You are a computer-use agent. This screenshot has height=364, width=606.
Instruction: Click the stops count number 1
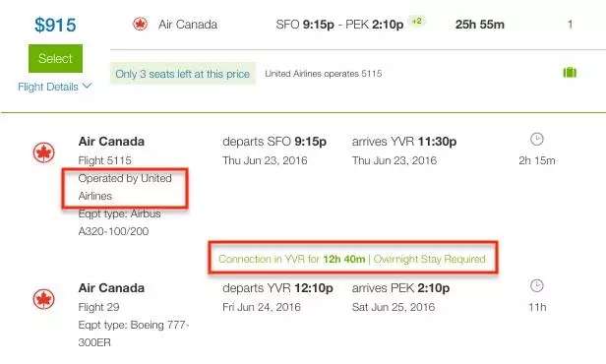[x=570, y=25]
